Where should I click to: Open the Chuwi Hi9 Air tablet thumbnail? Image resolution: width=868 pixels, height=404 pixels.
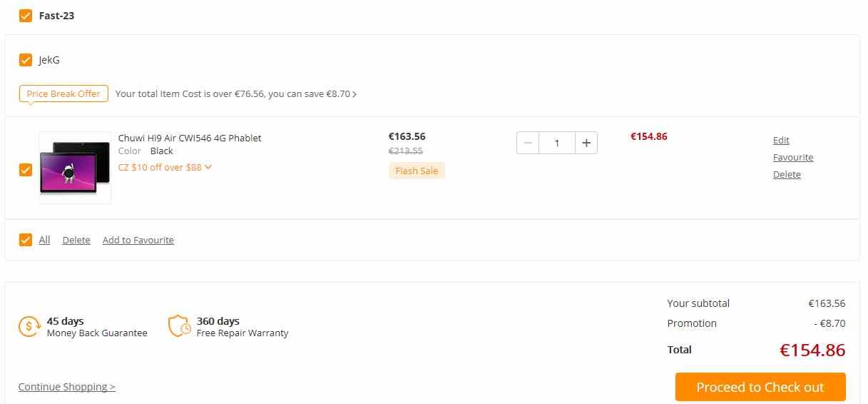point(75,168)
